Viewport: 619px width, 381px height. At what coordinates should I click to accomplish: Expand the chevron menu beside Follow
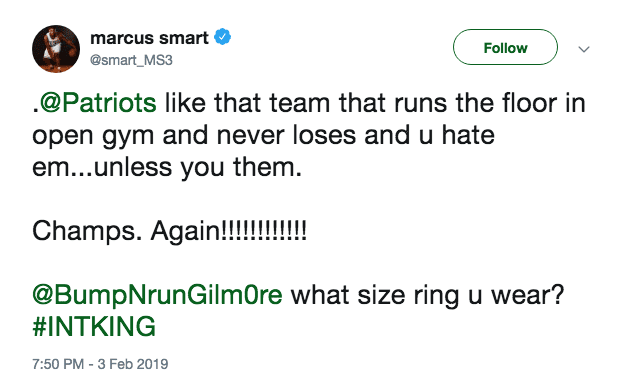[x=584, y=49]
